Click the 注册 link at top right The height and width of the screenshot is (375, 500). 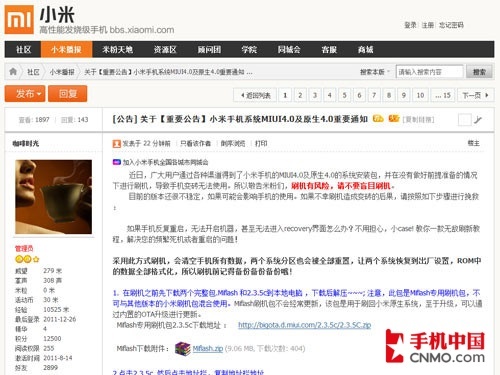pos(428,25)
